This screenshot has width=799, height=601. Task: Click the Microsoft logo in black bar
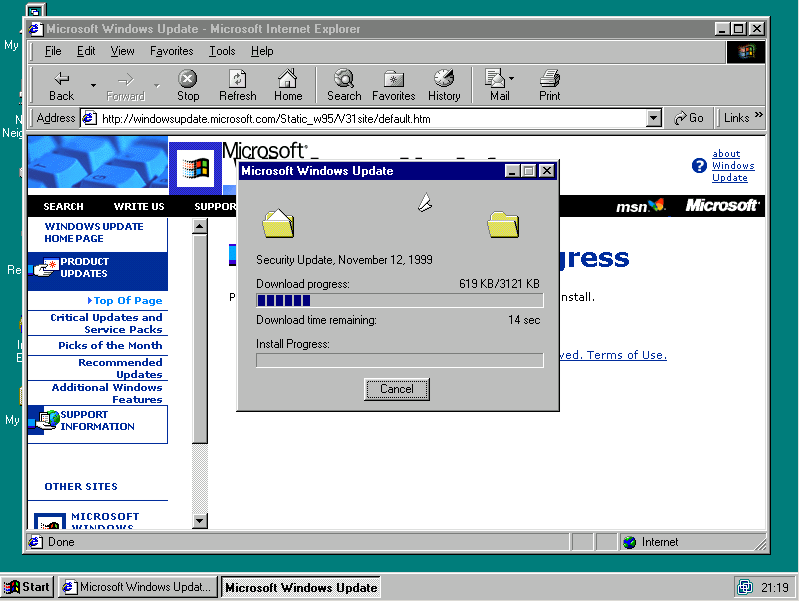point(722,205)
